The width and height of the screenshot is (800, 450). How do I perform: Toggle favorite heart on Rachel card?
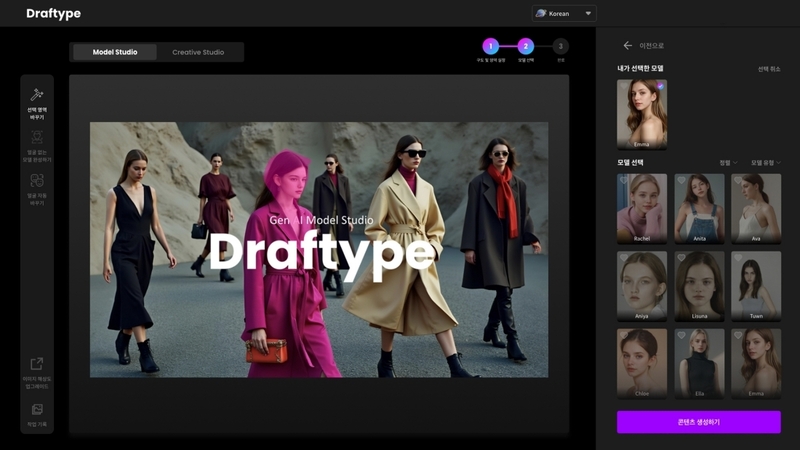(623, 181)
